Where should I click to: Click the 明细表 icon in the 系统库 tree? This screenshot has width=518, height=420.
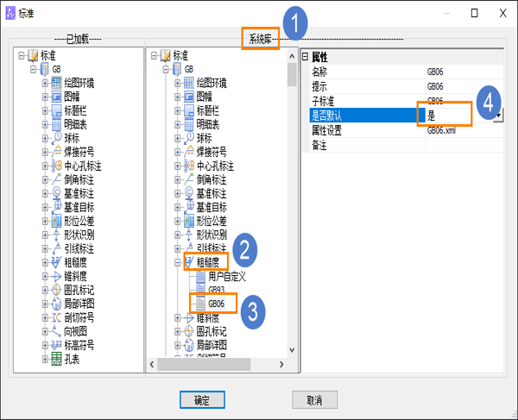[189, 124]
